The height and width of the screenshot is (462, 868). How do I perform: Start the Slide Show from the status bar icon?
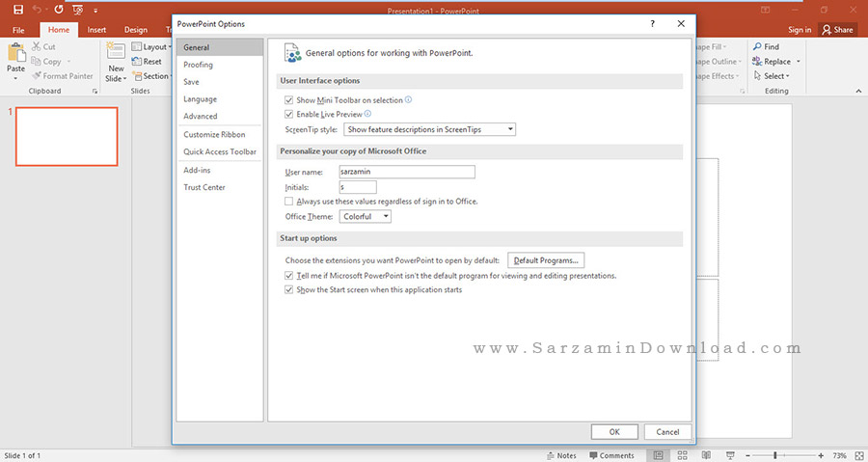(x=730, y=455)
